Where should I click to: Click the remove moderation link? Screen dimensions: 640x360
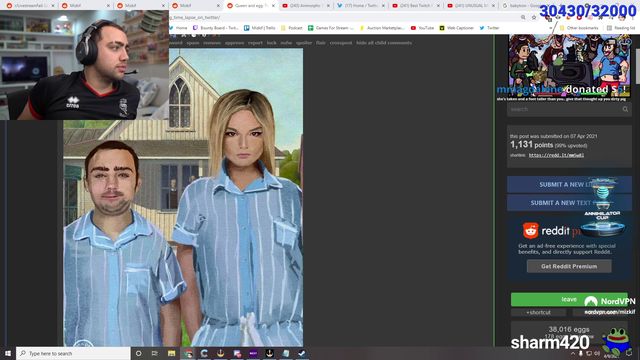tap(212, 42)
